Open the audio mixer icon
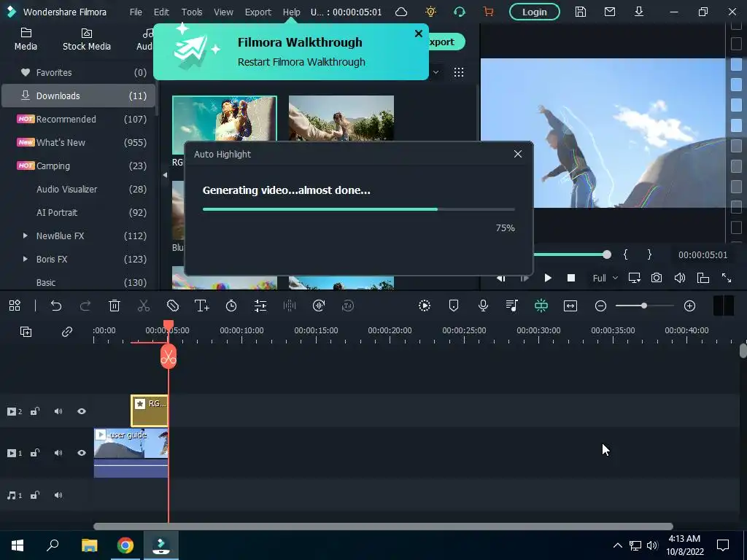747x560 pixels. tap(511, 306)
